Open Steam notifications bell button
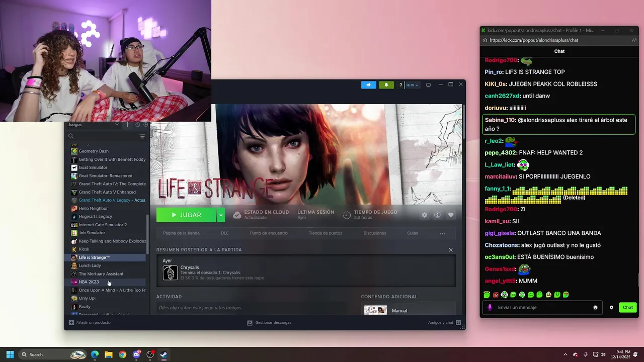The image size is (644, 362). coord(386,85)
